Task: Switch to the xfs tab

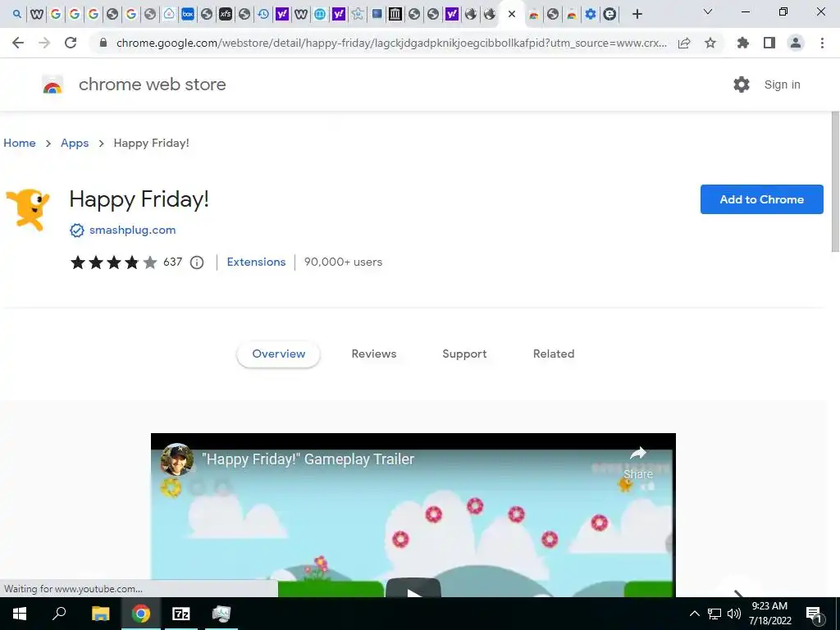Action: (x=226, y=14)
